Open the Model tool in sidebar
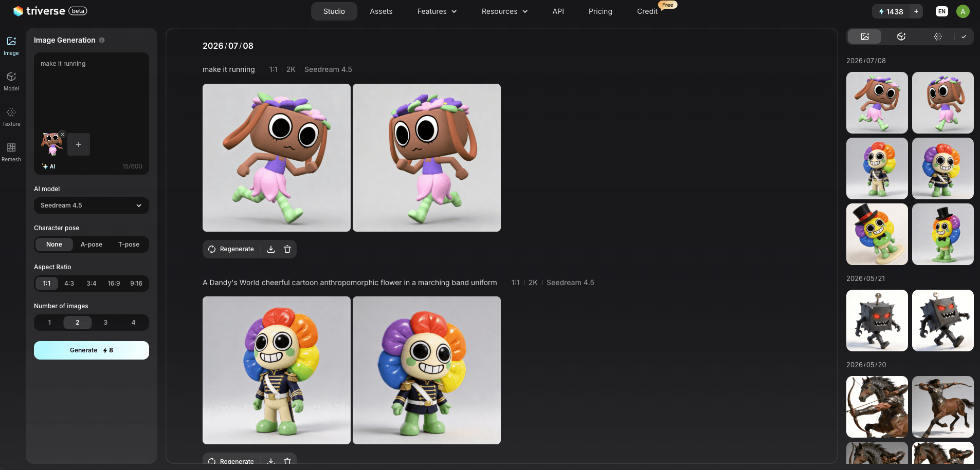This screenshot has width=980, height=470. tap(11, 81)
